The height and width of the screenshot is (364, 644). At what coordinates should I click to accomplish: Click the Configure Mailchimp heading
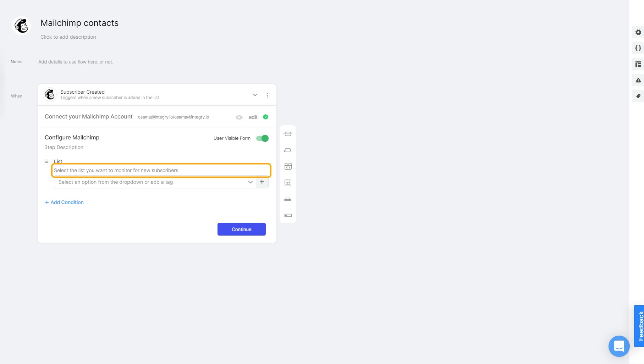pyautogui.click(x=72, y=137)
